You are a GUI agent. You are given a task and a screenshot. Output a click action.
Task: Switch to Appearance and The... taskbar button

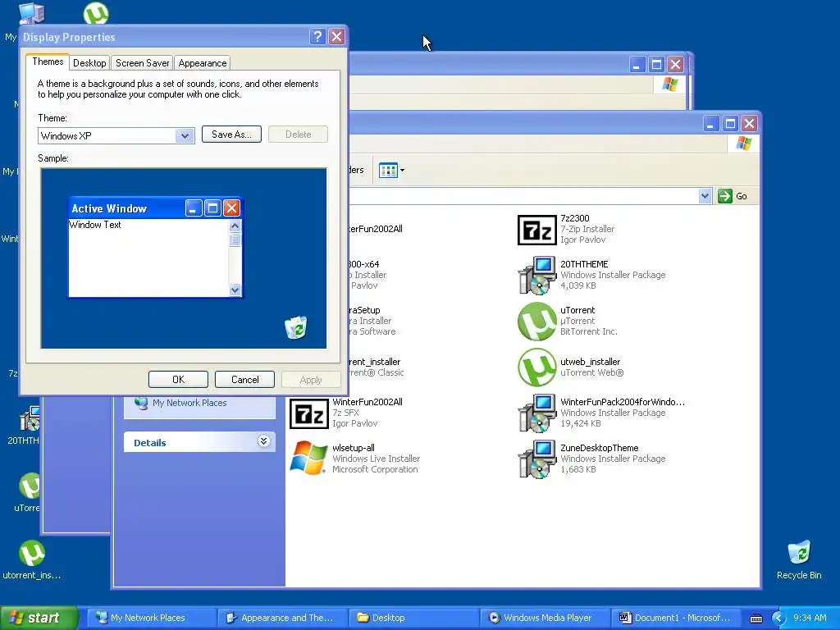[x=283, y=618]
